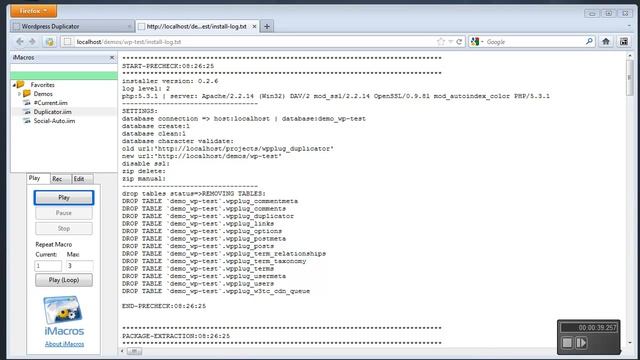Image resolution: width=640 pixels, height=360 pixels.
Task: Switch to the Wordpress Duplicator tab
Action: [72, 26]
